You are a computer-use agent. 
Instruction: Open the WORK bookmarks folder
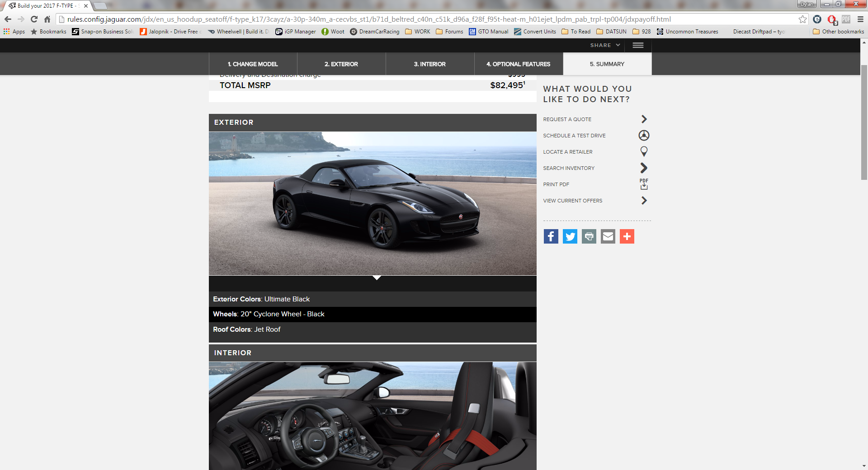[418, 32]
